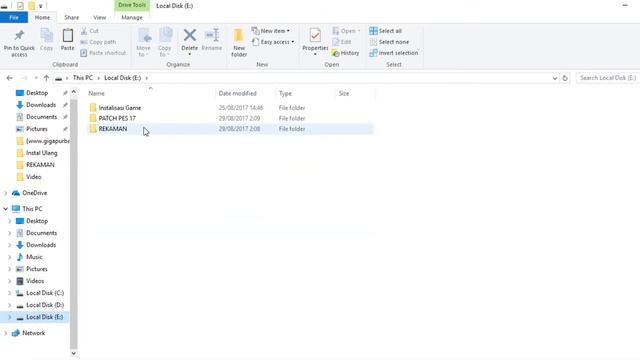
Task: Sort by Name column header
Action: click(97, 93)
